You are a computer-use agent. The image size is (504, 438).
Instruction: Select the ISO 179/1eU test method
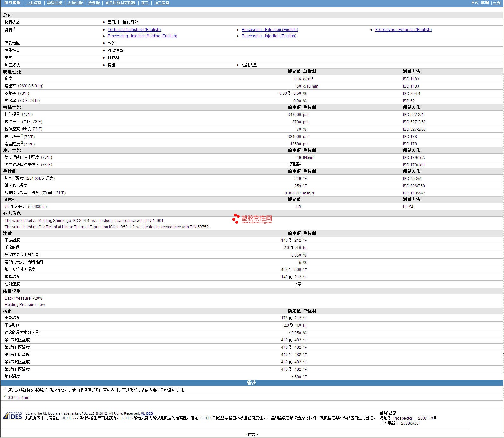tap(414, 165)
